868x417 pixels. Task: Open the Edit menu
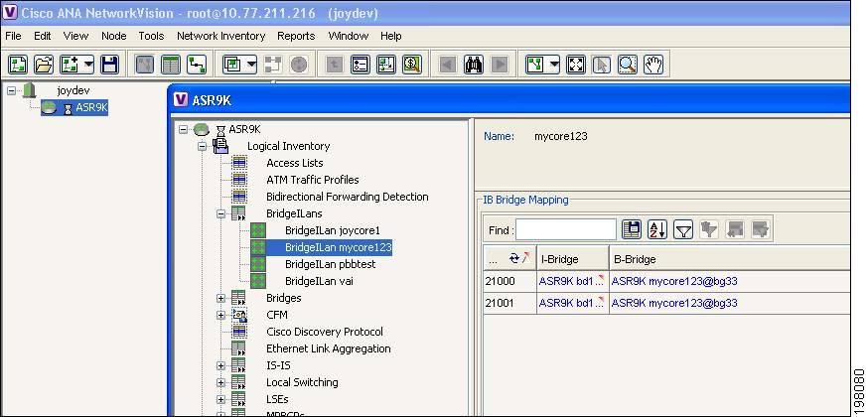click(42, 36)
